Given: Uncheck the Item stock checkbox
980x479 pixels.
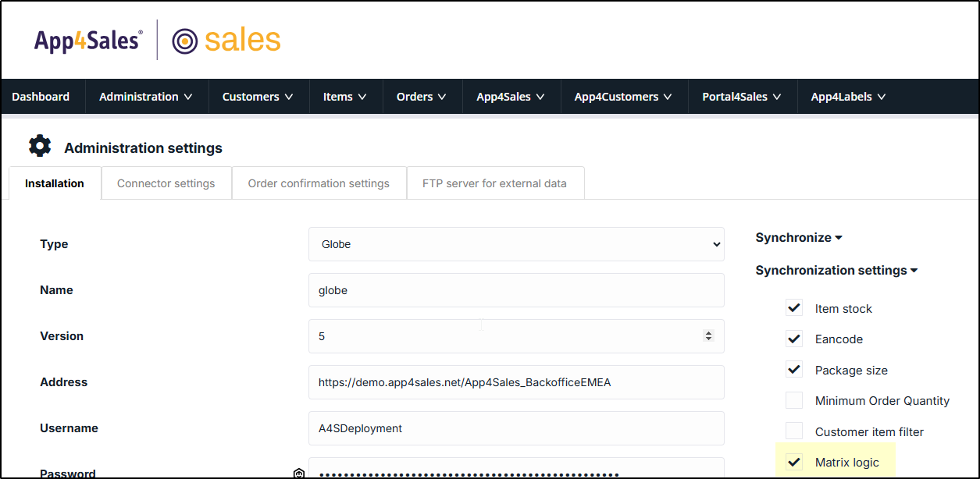Looking at the screenshot, I should click(x=794, y=308).
